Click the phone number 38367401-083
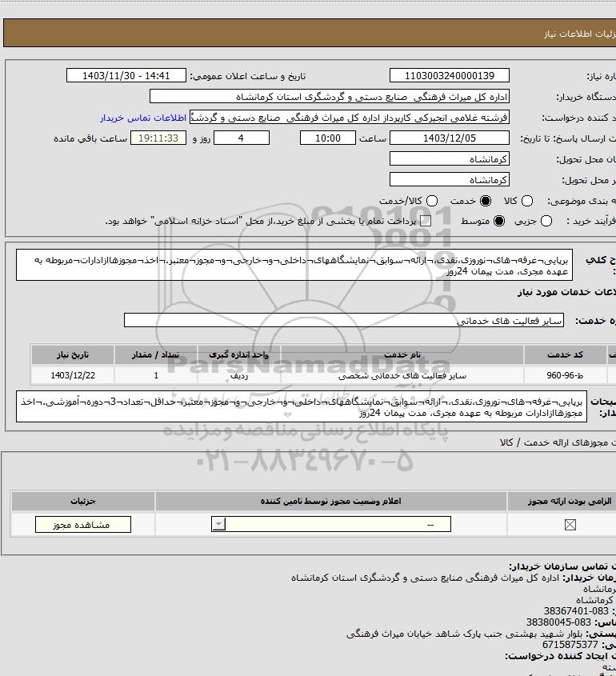This screenshot has height=676, width=616. coord(576,611)
